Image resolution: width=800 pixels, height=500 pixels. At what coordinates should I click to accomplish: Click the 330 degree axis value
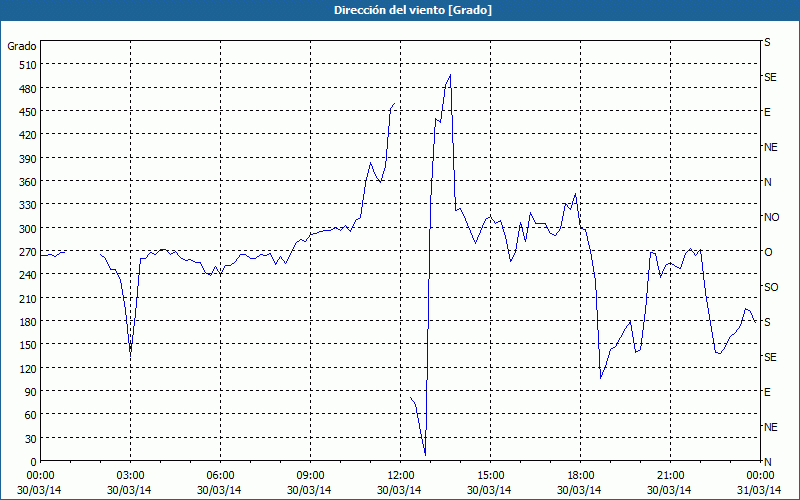[x=28, y=205]
